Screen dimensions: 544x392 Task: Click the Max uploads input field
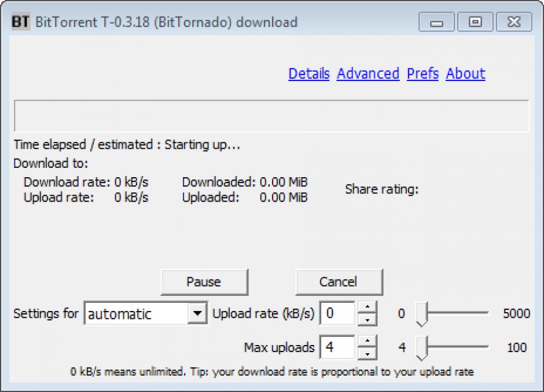tap(337, 347)
